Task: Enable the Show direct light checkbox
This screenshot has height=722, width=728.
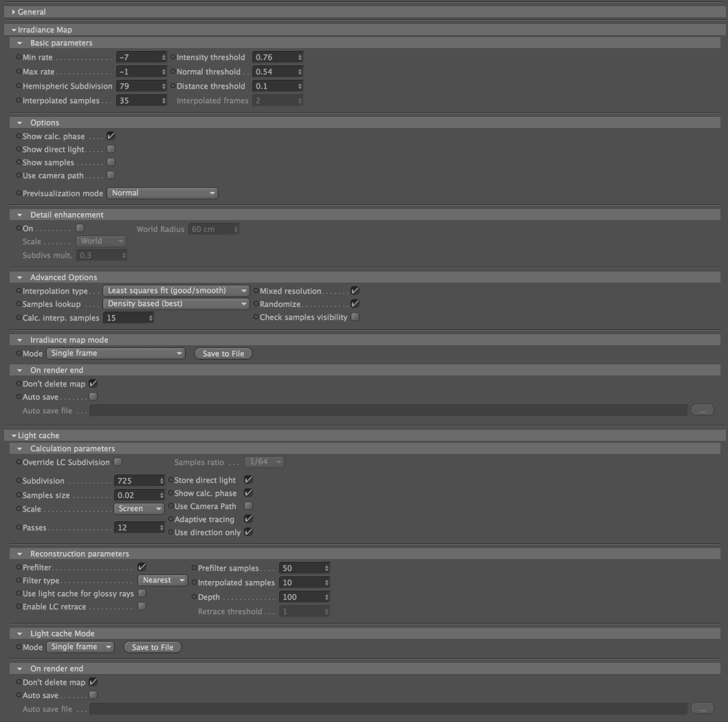Action: [x=111, y=149]
